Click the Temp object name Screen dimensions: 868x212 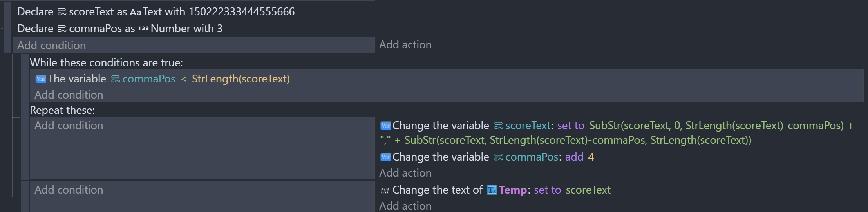(x=513, y=190)
